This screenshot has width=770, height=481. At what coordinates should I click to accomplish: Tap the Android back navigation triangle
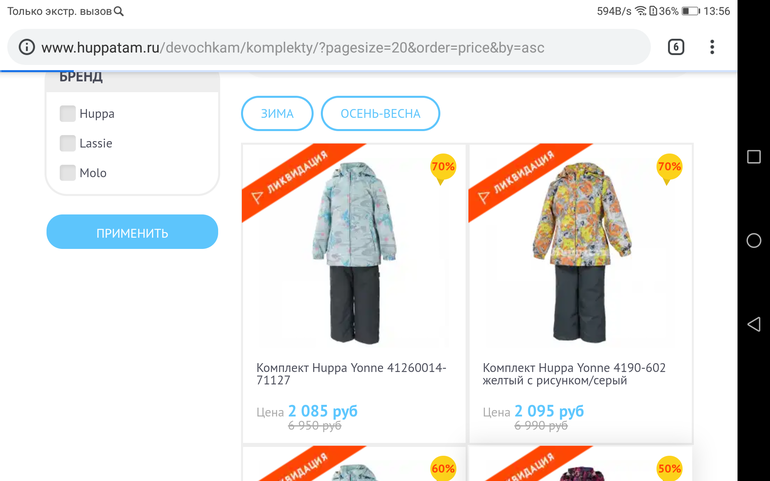753,324
